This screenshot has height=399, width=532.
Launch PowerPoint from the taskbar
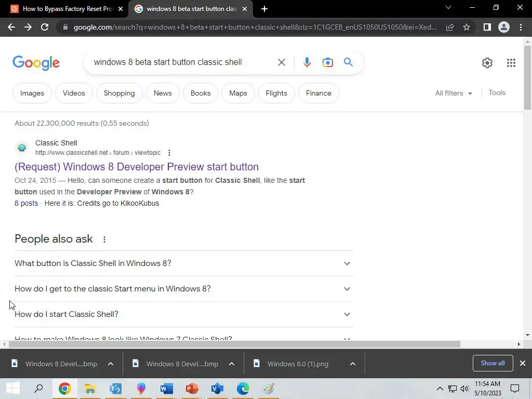click(x=192, y=389)
